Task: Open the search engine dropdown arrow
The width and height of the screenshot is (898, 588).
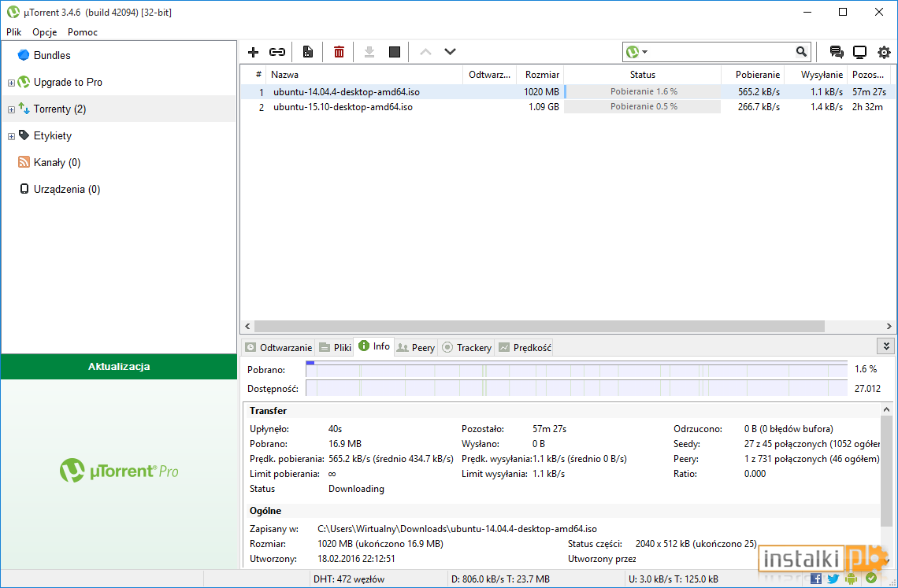Action: [x=645, y=52]
